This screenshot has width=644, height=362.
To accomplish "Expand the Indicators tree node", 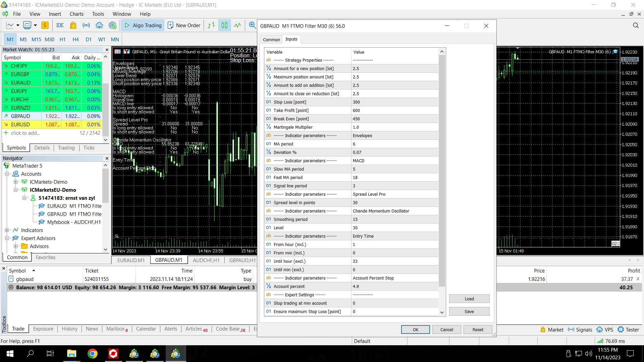I will click(x=7, y=230).
